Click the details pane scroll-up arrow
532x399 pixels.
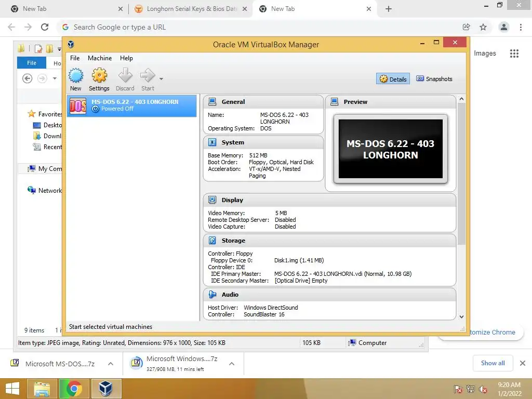[x=461, y=99]
